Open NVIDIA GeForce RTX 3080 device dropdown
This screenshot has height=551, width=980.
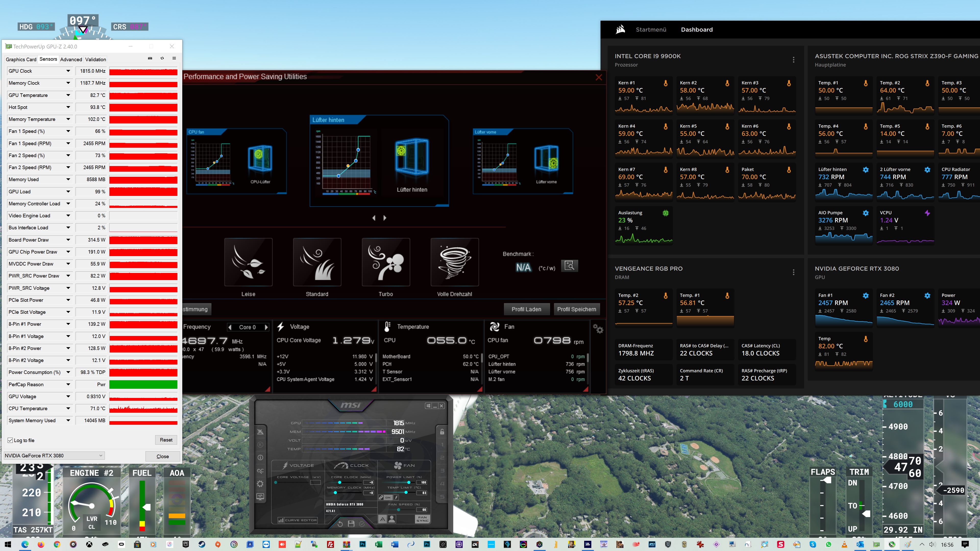point(54,456)
